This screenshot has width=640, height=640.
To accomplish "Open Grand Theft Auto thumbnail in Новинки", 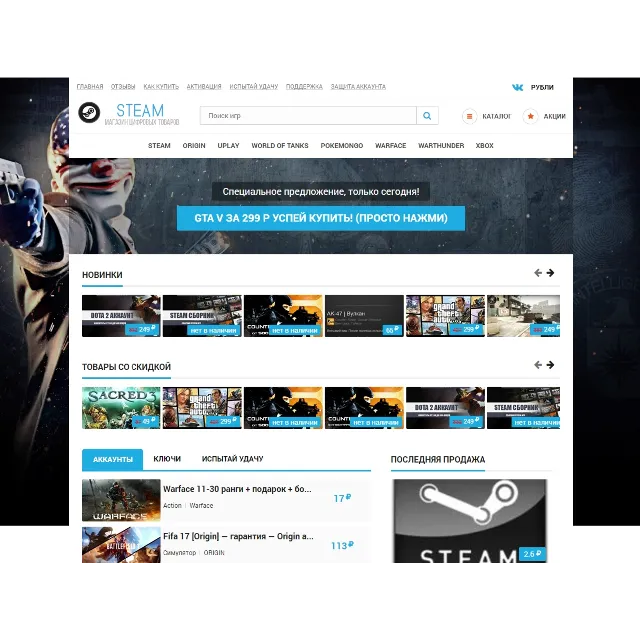I will click(x=445, y=316).
